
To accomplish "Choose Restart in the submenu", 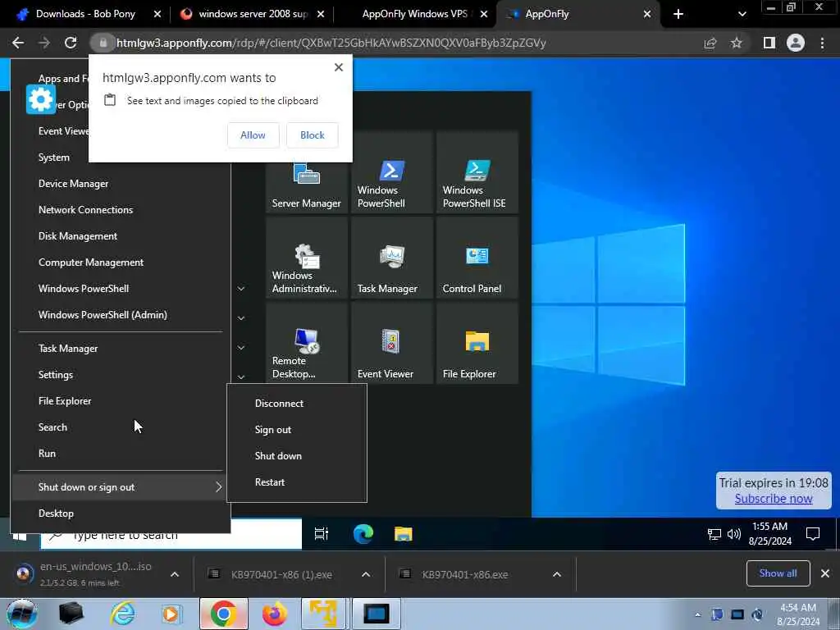I will point(297,482).
